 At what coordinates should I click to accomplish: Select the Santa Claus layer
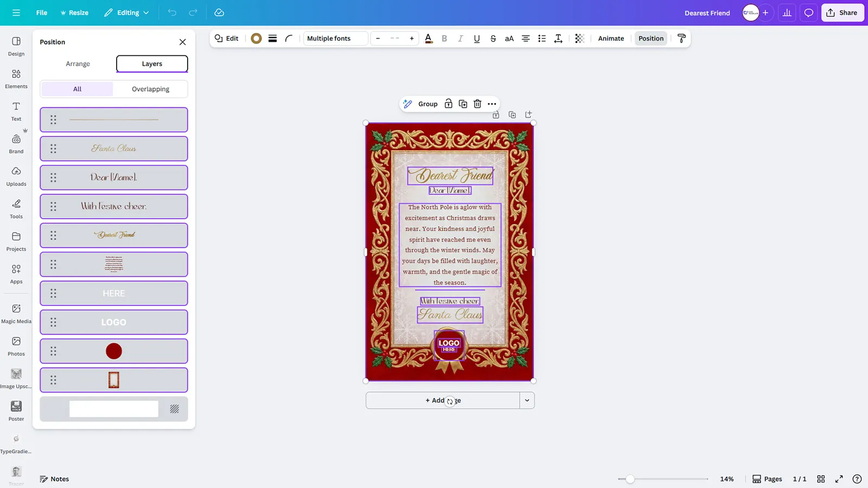click(114, 149)
